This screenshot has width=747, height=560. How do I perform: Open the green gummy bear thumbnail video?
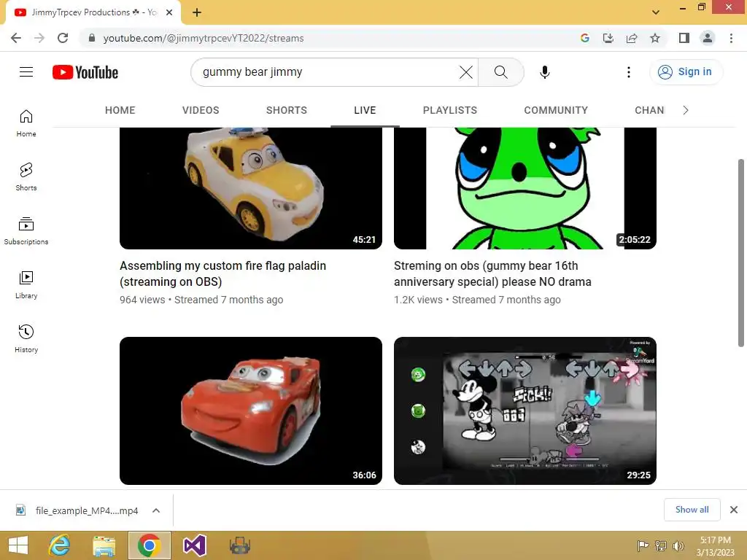click(525, 188)
